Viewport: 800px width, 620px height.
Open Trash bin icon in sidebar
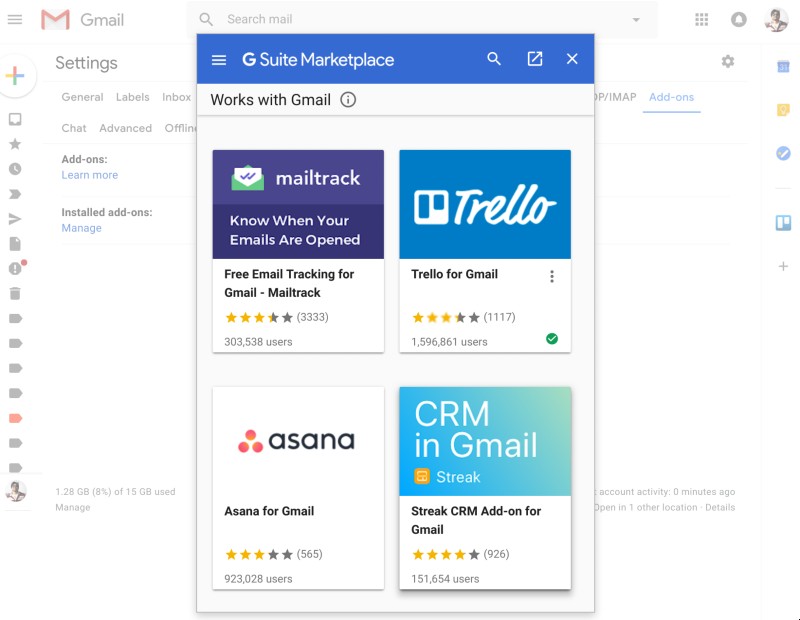point(15,293)
